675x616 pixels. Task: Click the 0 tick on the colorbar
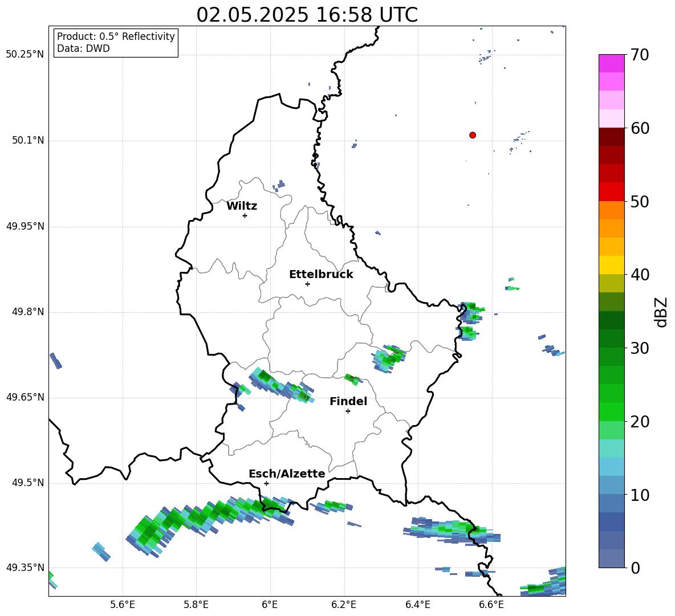pos(635,568)
